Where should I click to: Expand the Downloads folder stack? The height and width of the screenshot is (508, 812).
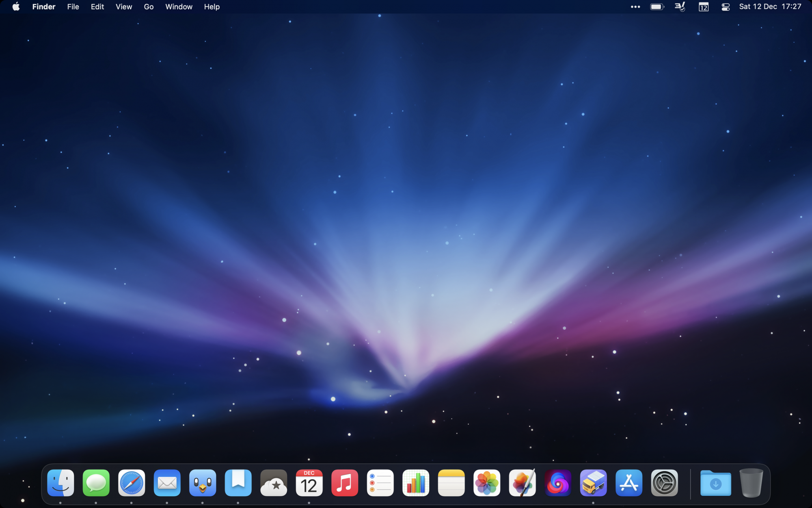coord(715,483)
